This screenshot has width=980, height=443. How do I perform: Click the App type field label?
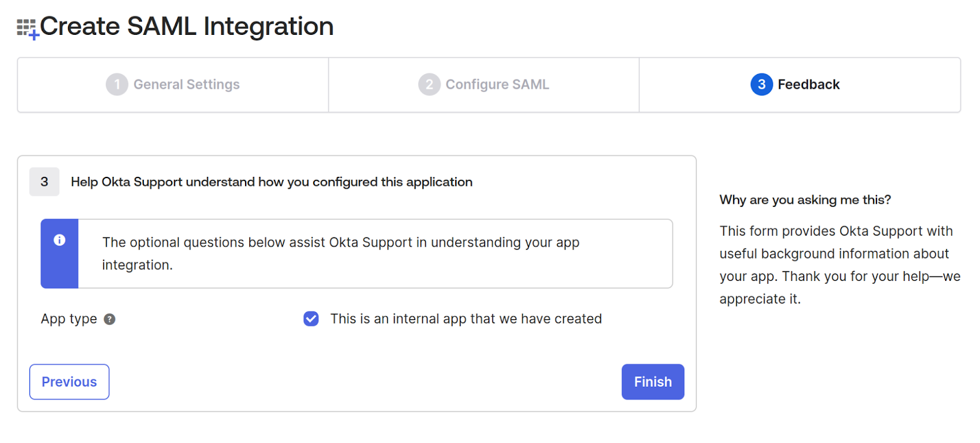69,319
